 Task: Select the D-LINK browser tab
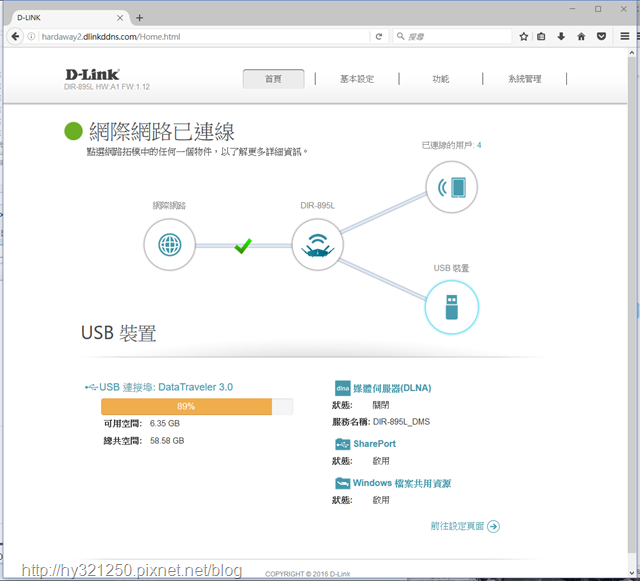tap(69, 18)
